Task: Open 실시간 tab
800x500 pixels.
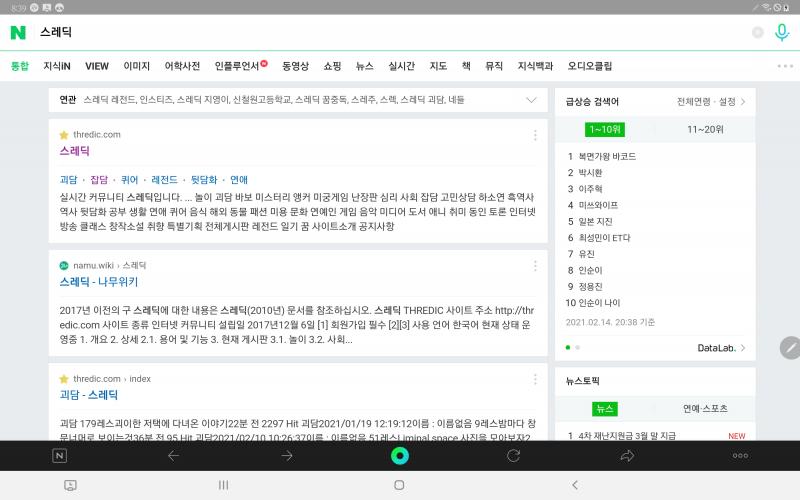Action: coord(402,66)
